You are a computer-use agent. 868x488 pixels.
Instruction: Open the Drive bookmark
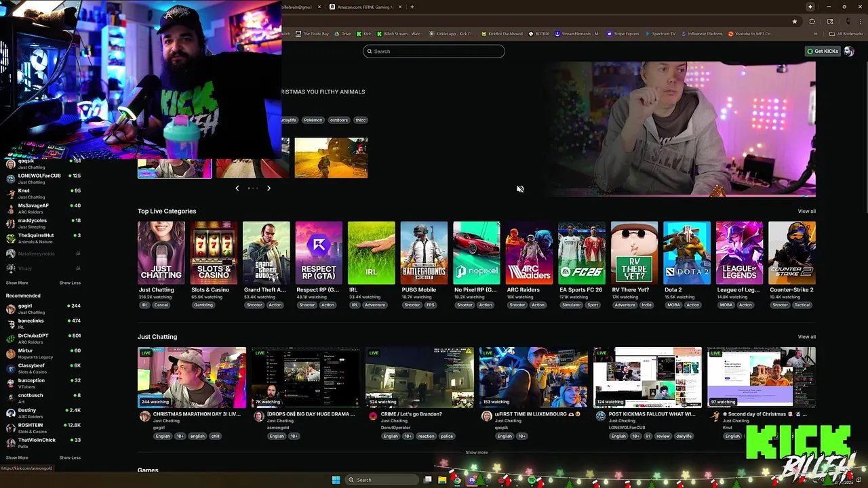(343, 34)
